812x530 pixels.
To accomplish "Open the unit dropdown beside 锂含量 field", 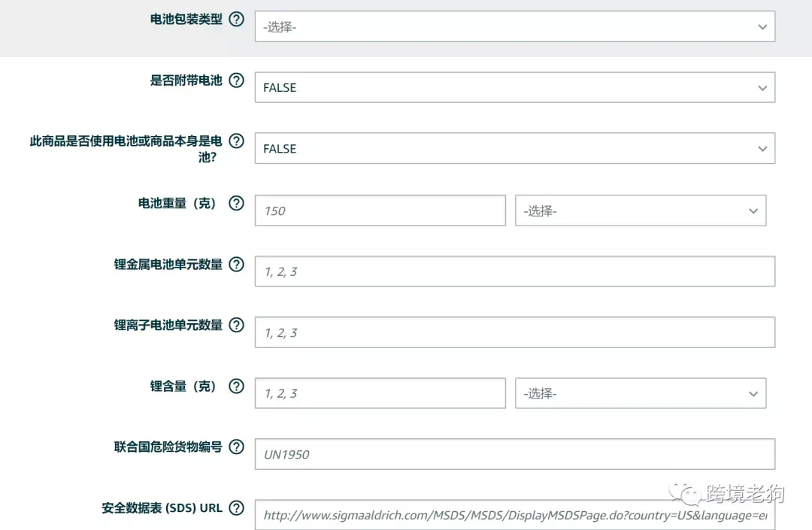I will [641, 393].
